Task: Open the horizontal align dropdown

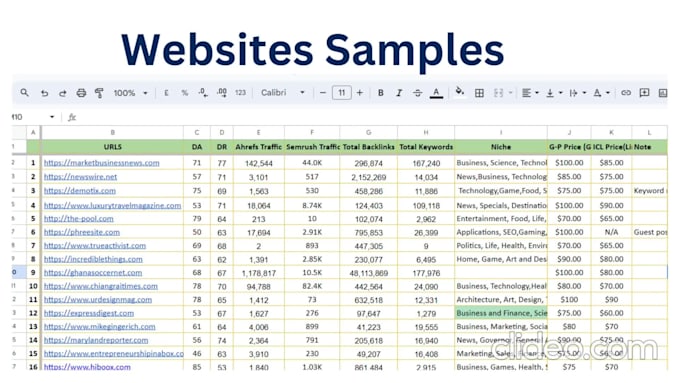Action: (x=530, y=93)
